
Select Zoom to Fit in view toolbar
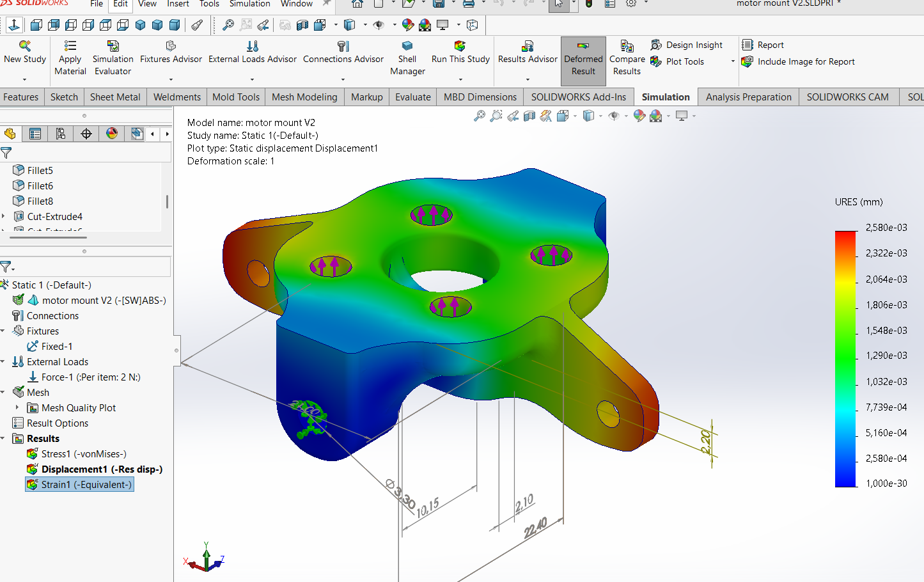(x=479, y=116)
